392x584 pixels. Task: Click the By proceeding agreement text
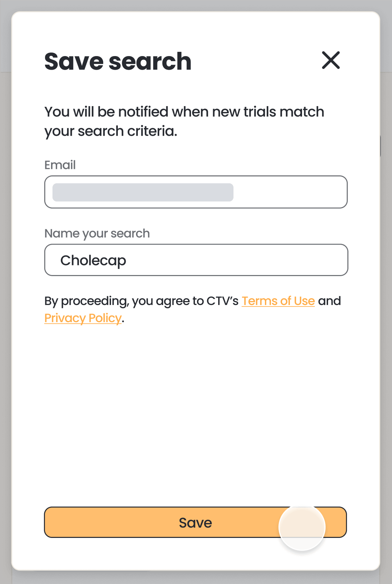(x=141, y=301)
